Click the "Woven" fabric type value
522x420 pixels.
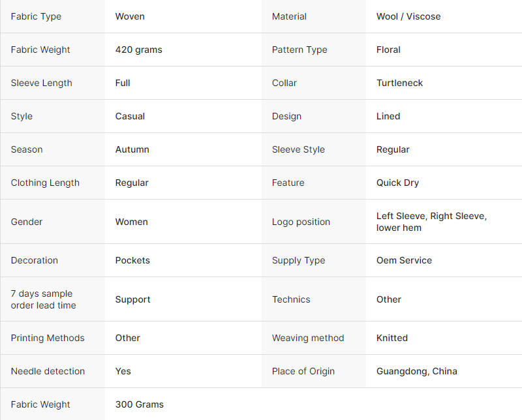coord(130,16)
